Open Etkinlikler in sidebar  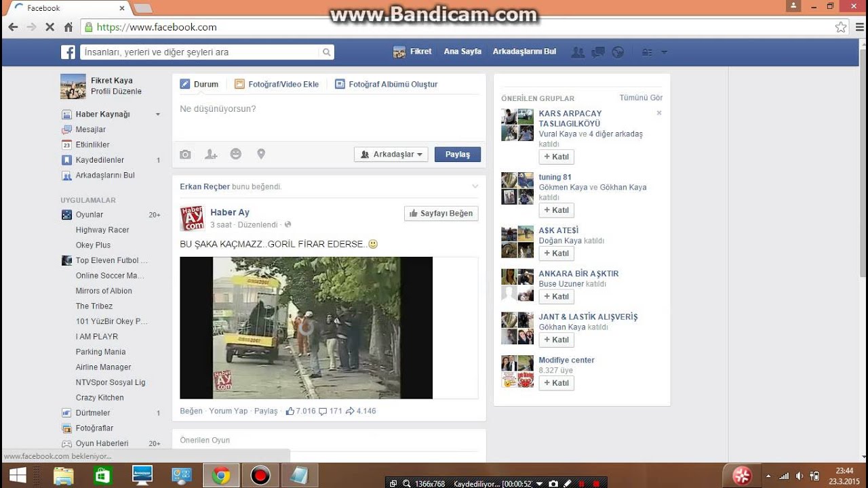click(x=92, y=145)
